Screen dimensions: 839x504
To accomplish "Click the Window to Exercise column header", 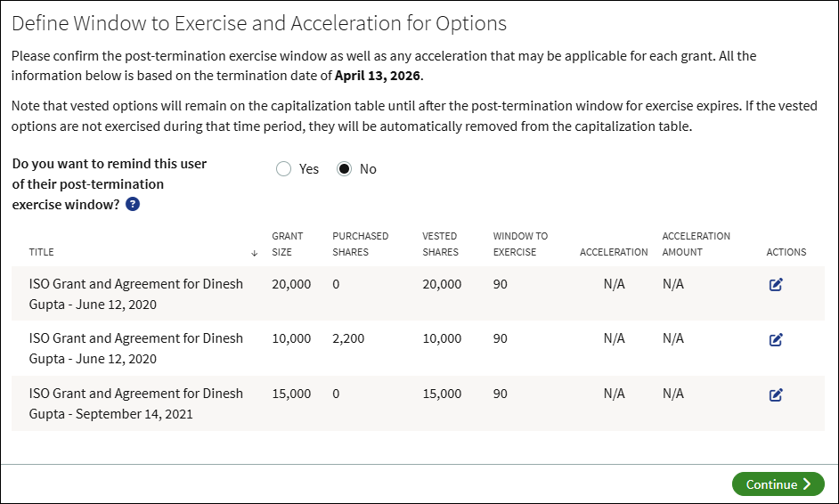I will (x=520, y=244).
